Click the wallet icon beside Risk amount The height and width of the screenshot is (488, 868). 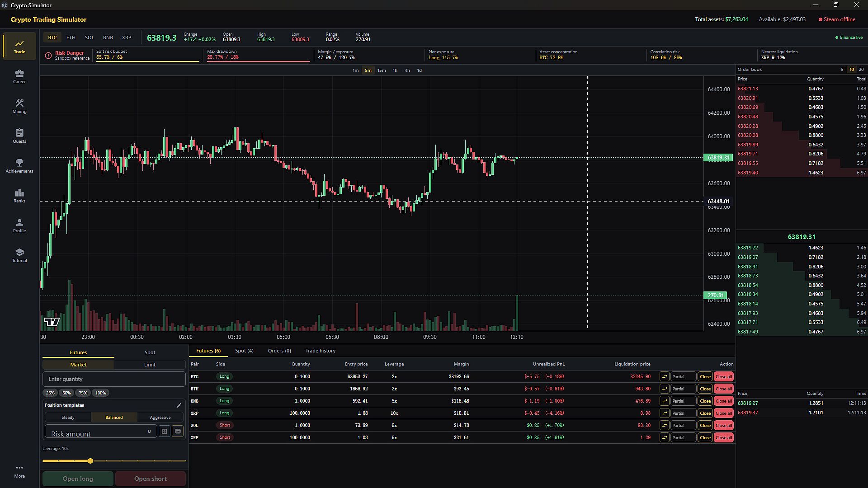[178, 432]
